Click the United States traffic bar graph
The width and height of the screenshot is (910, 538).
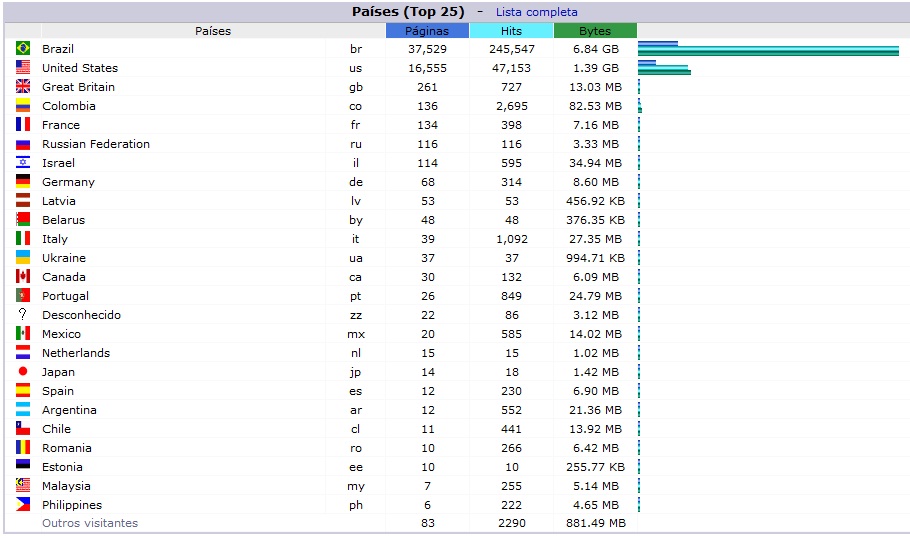664,68
